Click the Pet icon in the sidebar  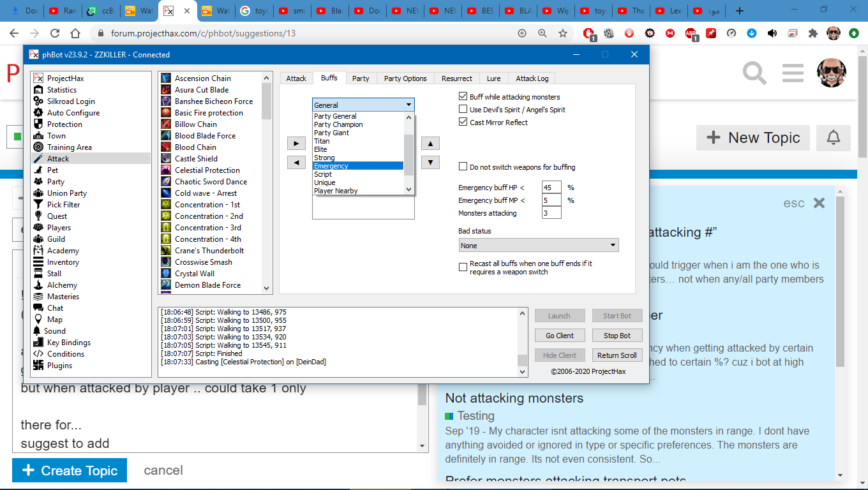click(x=38, y=170)
